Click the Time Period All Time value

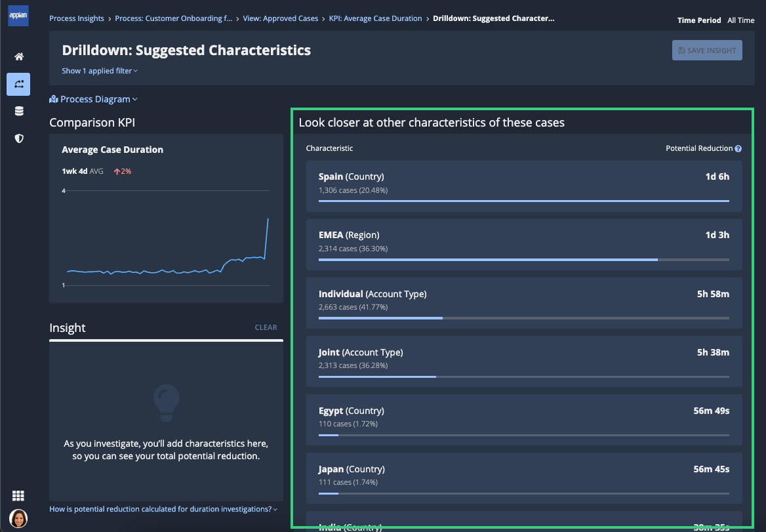[x=740, y=20]
